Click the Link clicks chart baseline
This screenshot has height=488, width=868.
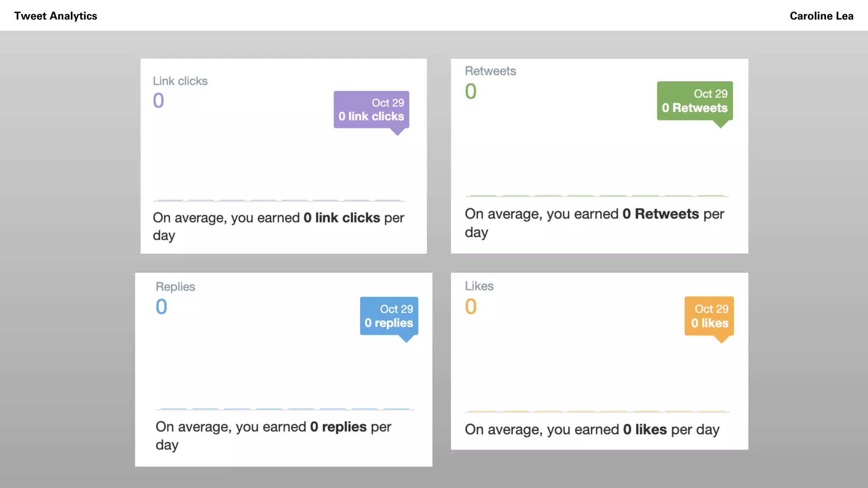coord(279,200)
